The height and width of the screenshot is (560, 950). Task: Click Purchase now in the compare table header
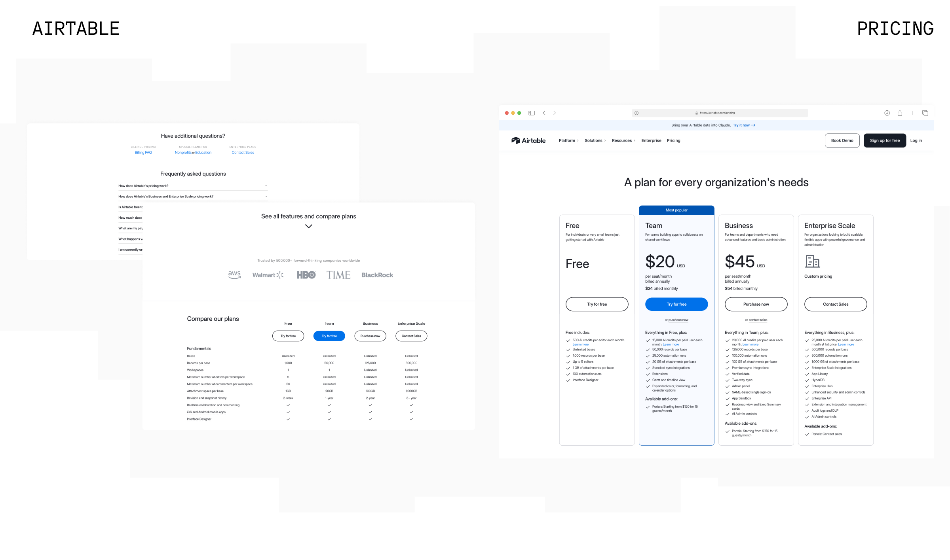pyautogui.click(x=370, y=336)
